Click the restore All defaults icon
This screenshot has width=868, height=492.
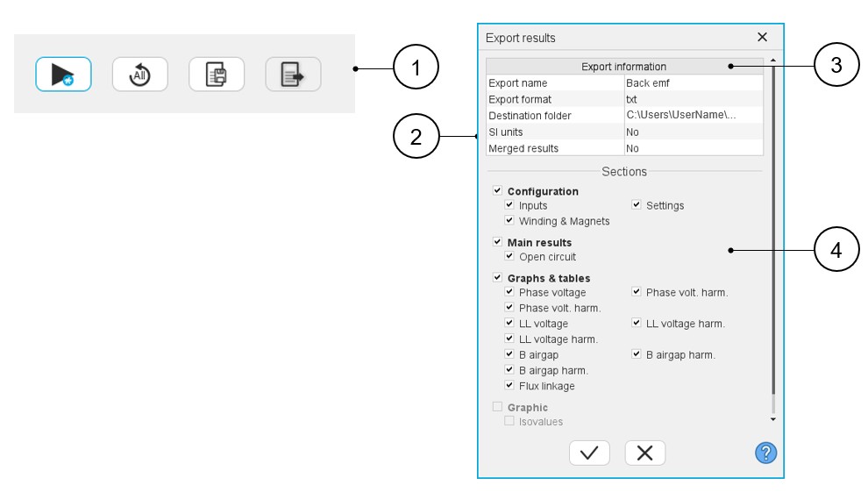click(x=139, y=75)
